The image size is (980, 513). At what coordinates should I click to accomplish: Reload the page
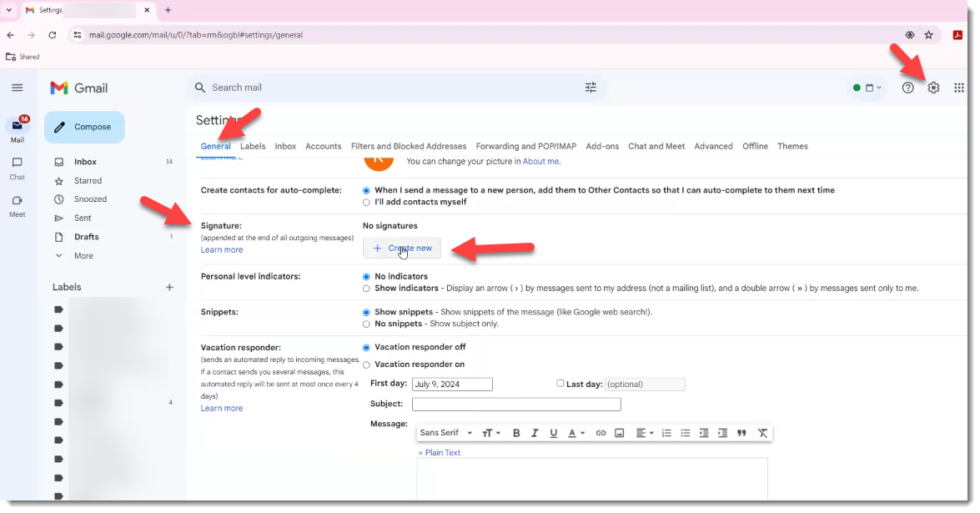(53, 35)
